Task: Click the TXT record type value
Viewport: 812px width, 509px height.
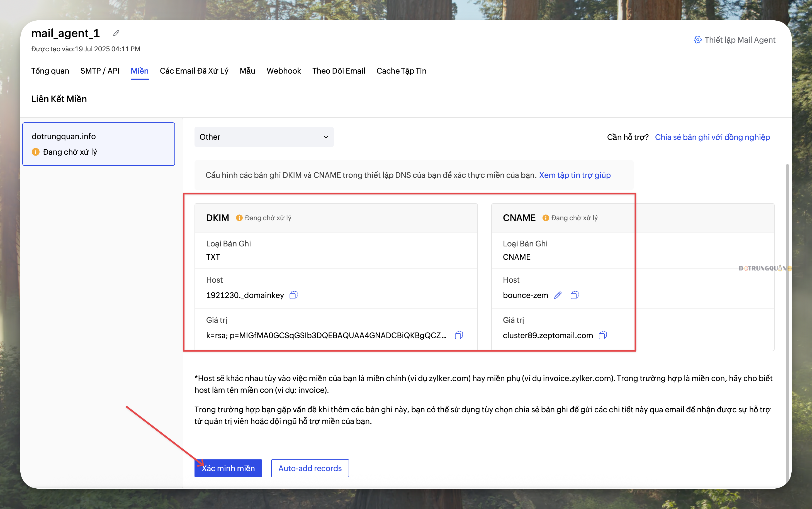Action: [213, 257]
